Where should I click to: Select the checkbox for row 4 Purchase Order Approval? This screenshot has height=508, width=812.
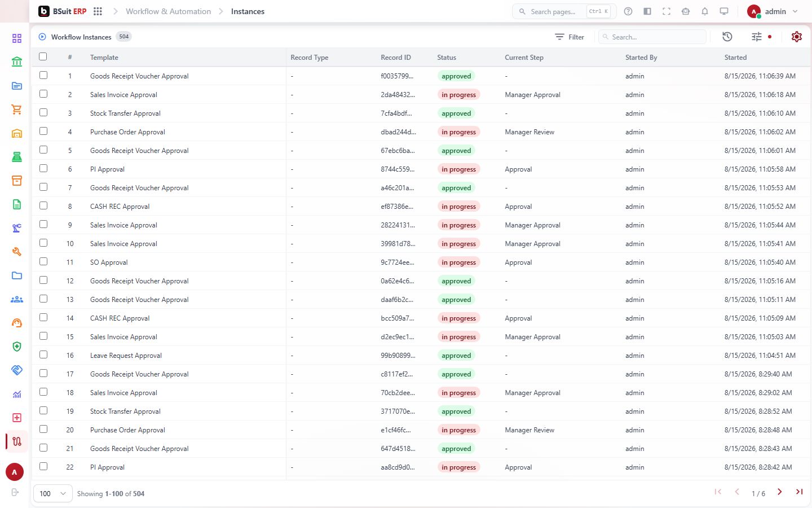[43, 131]
